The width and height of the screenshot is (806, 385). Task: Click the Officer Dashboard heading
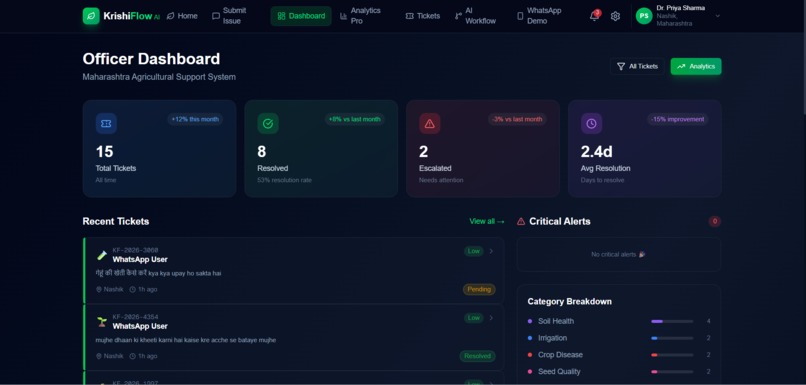tap(151, 59)
